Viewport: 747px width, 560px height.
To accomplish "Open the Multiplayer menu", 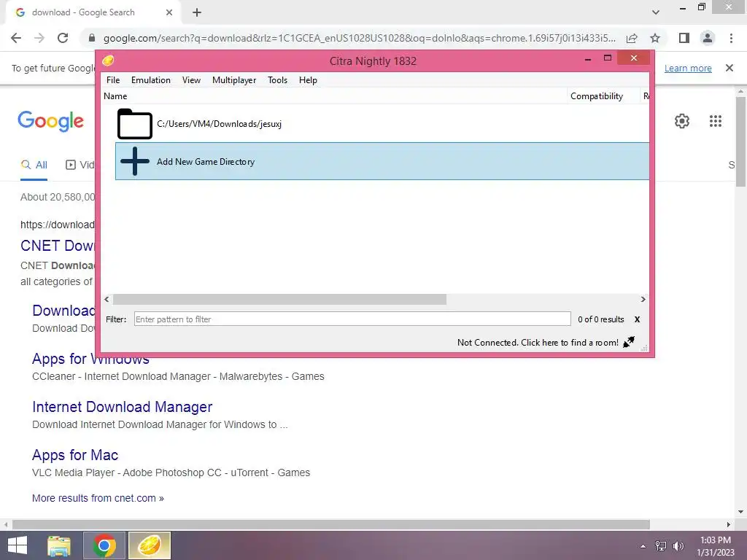I will pyautogui.click(x=234, y=80).
